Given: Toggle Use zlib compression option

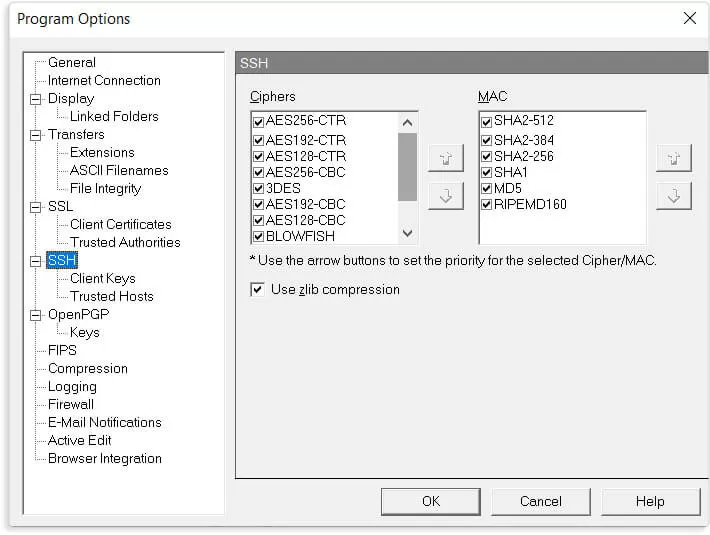Looking at the screenshot, I should (258, 290).
